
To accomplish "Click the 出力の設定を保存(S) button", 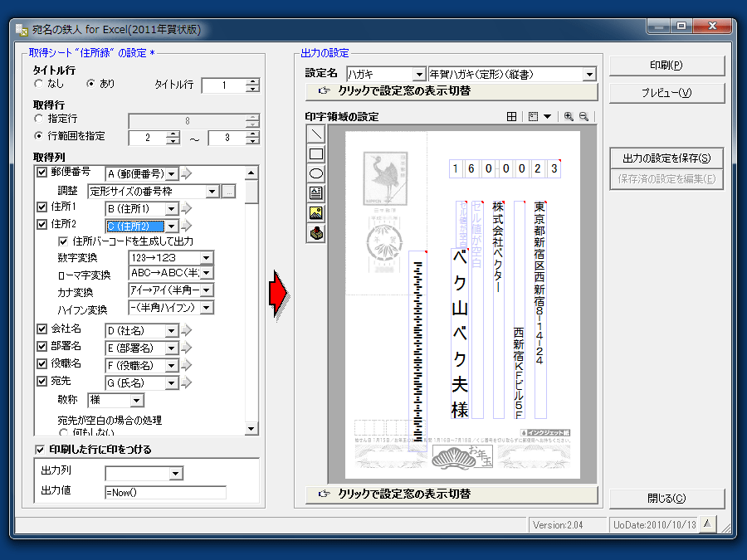I will pyautogui.click(x=666, y=158).
